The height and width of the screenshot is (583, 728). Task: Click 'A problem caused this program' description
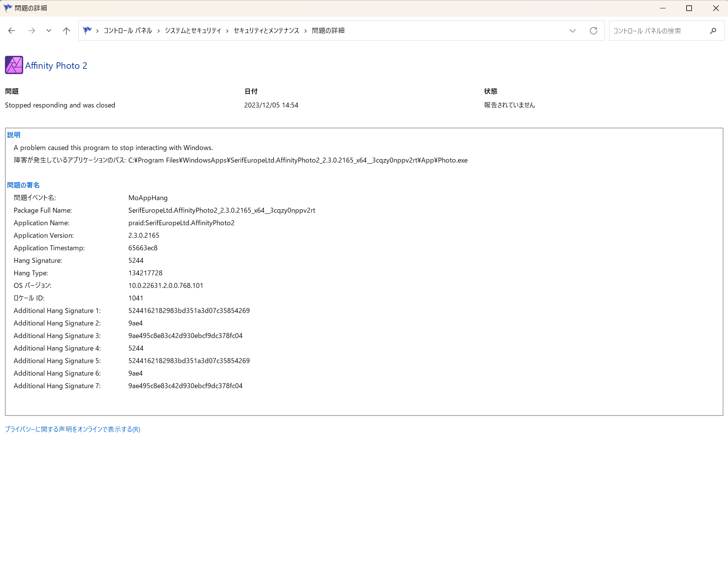tap(113, 148)
